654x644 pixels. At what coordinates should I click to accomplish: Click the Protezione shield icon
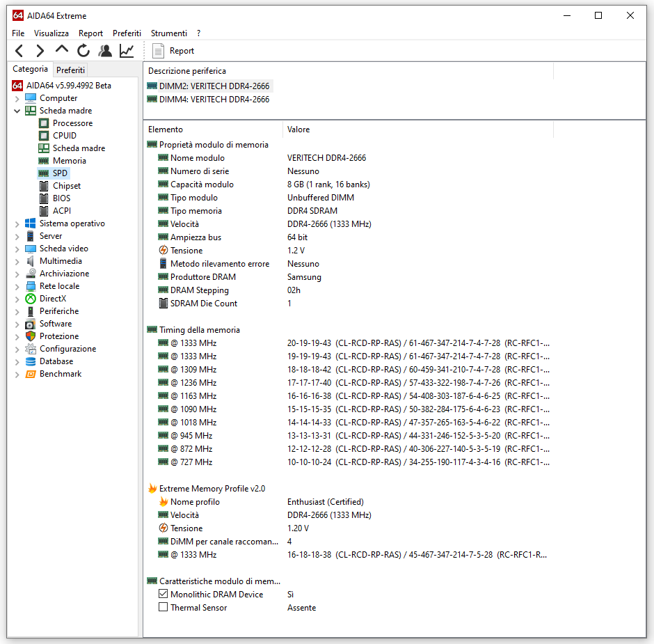[x=31, y=336]
